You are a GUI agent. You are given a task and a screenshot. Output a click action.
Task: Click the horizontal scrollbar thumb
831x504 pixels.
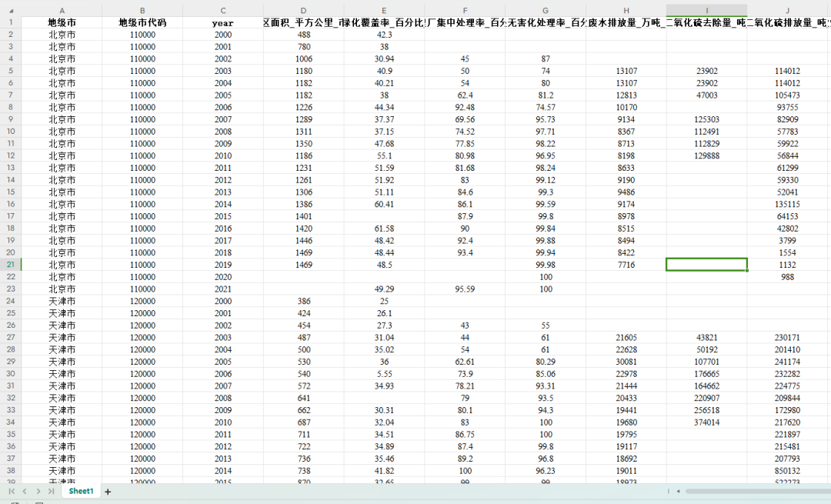click(x=754, y=491)
